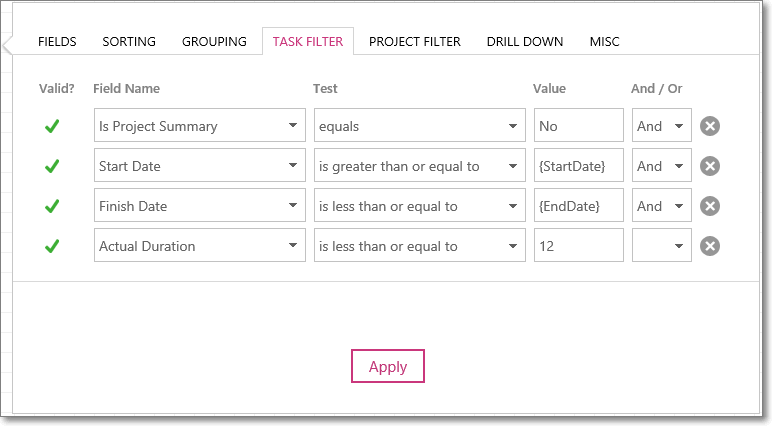Click the Apply button
The height and width of the screenshot is (426, 772).
coord(388,366)
